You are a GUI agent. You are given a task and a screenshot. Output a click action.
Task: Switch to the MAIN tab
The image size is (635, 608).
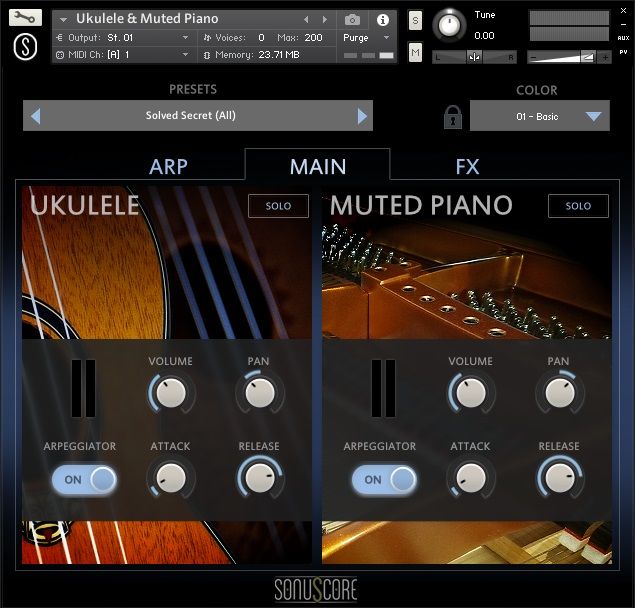click(318, 166)
